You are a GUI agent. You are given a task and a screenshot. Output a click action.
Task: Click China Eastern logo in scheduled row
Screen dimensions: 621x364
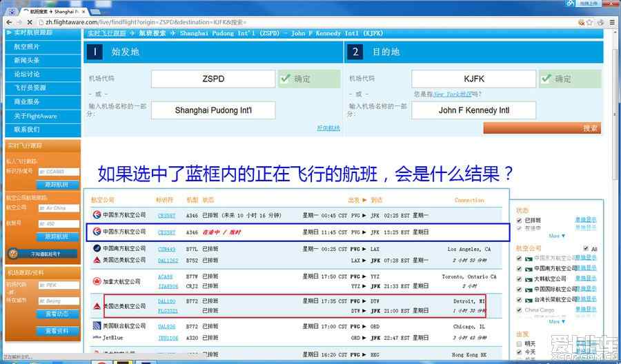tap(97, 215)
